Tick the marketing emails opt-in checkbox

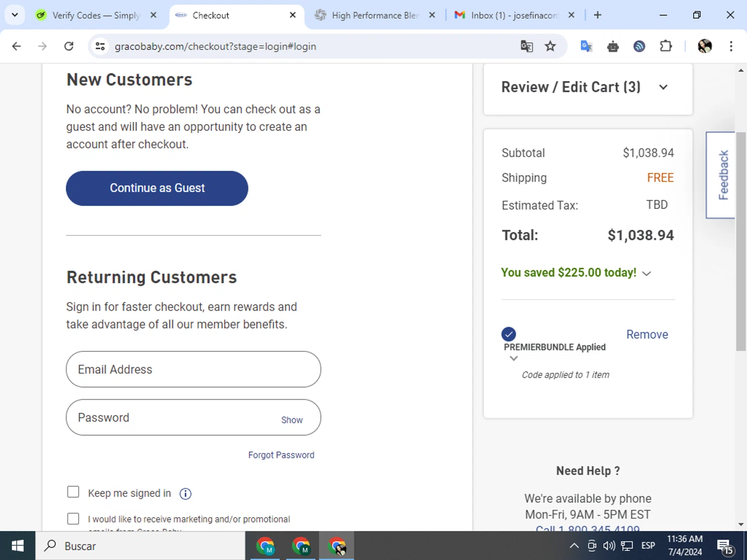coord(73,519)
